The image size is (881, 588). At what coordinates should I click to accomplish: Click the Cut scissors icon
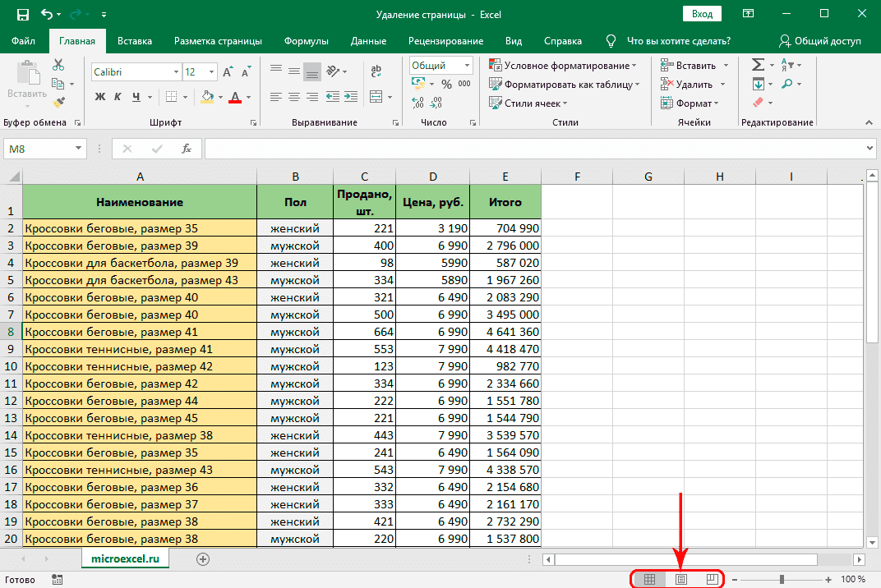[x=58, y=65]
